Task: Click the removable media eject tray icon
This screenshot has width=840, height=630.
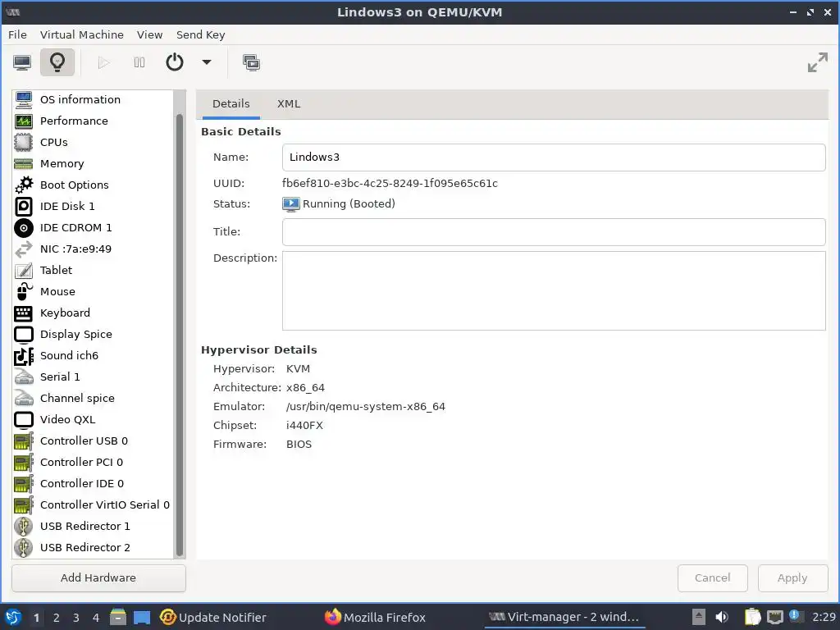Action: (698, 617)
